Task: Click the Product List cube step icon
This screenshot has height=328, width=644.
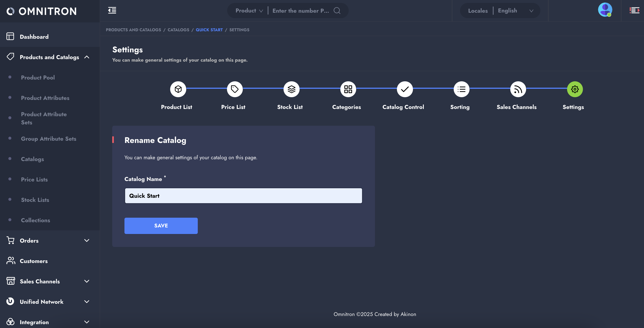Action: pos(178,89)
